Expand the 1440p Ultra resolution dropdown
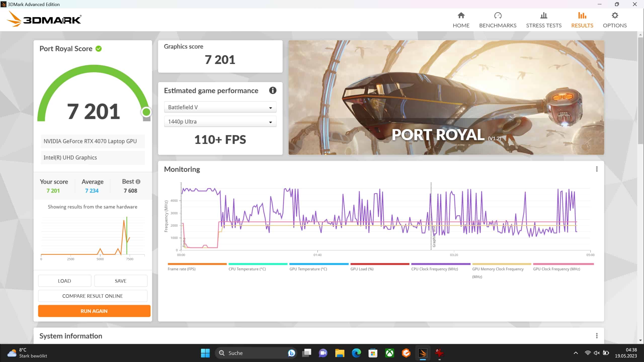 point(220,122)
